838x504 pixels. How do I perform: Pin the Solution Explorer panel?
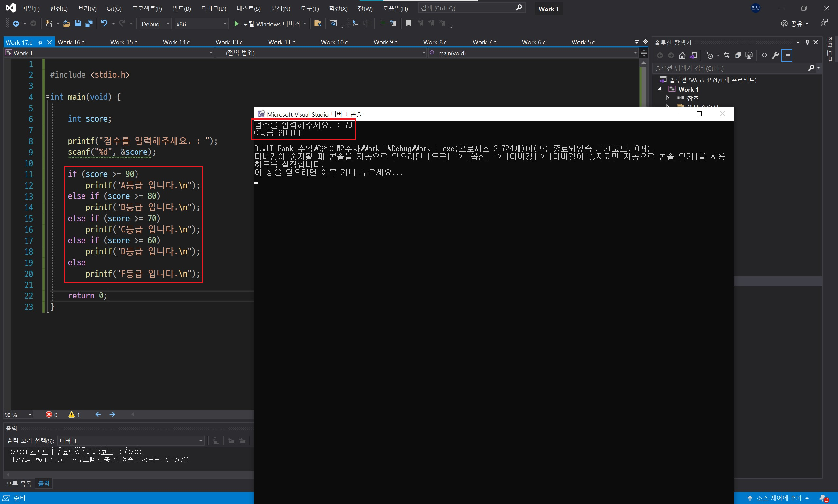pos(807,43)
